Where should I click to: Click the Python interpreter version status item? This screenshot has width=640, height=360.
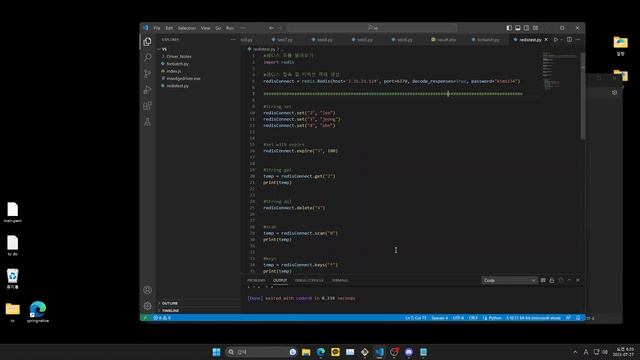[x=533, y=318]
